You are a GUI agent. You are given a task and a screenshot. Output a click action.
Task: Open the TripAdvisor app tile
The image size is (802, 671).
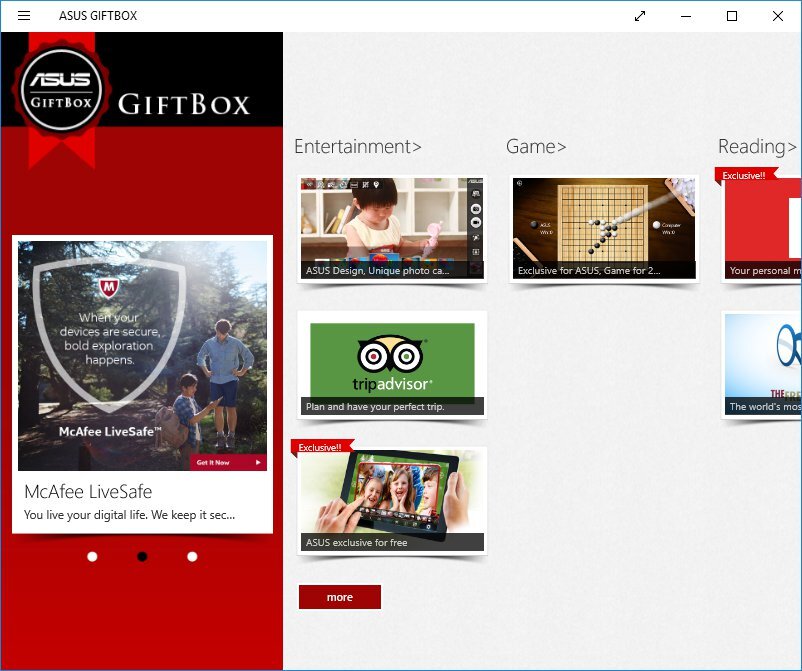coord(392,365)
